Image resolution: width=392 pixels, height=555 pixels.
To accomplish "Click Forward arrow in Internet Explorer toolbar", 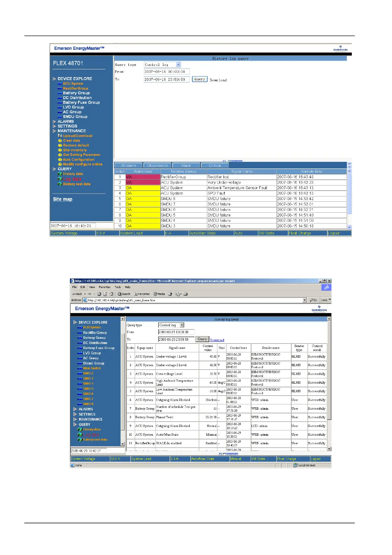I will pyautogui.click(x=89, y=294).
